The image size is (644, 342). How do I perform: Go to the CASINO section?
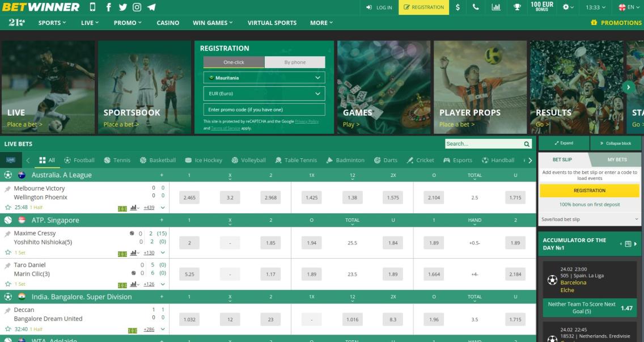pyautogui.click(x=168, y=23)
